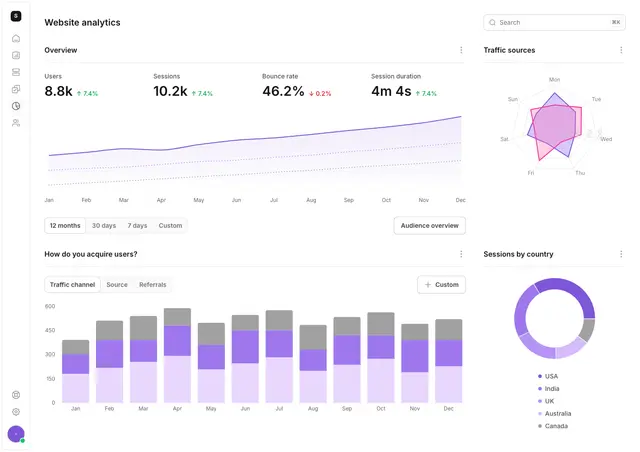Open acquire users section kebab menu
This screenshot has width=640, height=452.
(461, 254)
